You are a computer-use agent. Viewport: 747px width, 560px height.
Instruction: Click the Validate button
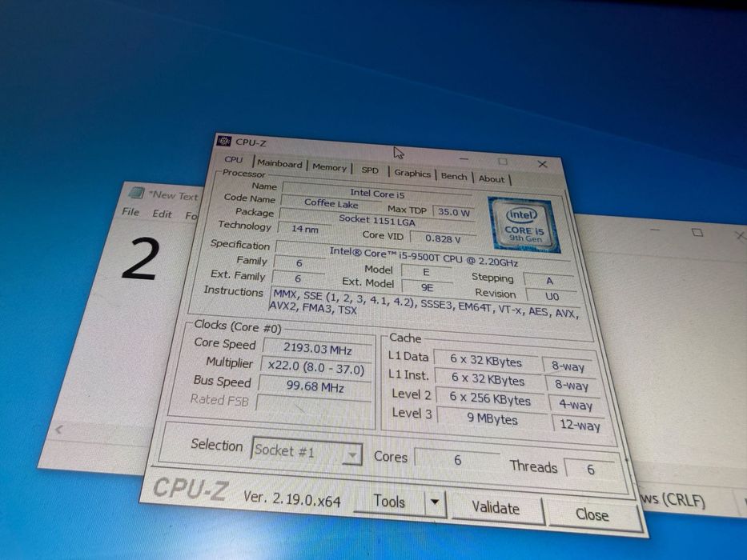click(496, 508)
